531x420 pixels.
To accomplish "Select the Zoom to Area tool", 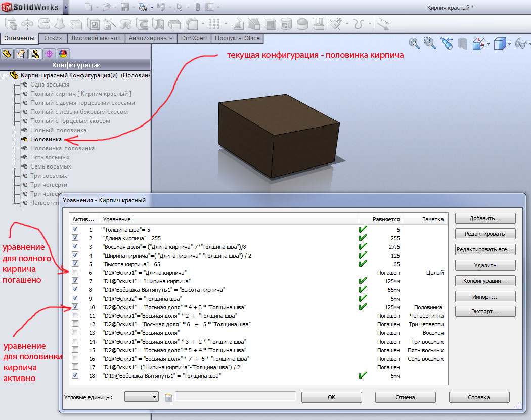I will click(x=430, y=44).
